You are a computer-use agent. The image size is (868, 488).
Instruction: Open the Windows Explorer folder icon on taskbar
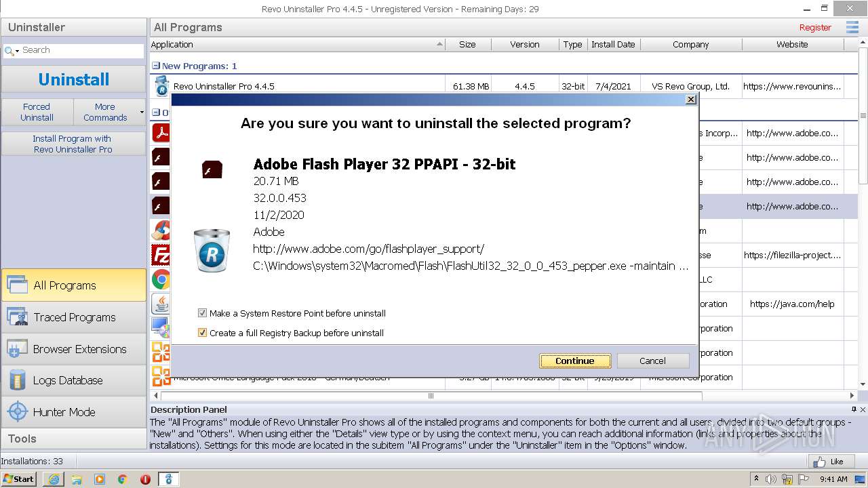click(77, 479)
